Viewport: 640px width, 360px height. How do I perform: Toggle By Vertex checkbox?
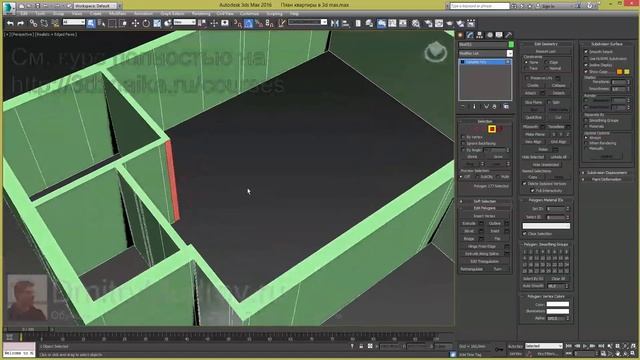(463, 137)
